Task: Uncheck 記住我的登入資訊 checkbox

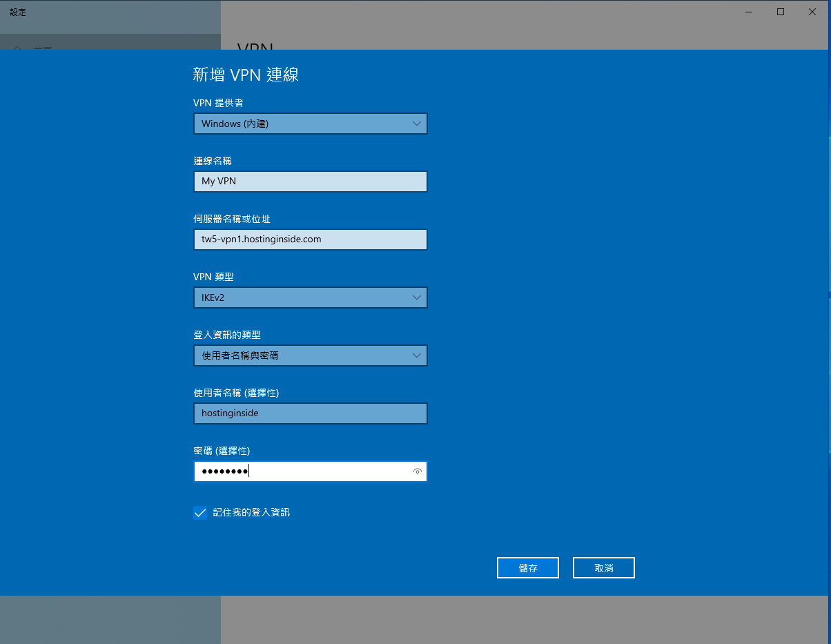Action: 200,513
